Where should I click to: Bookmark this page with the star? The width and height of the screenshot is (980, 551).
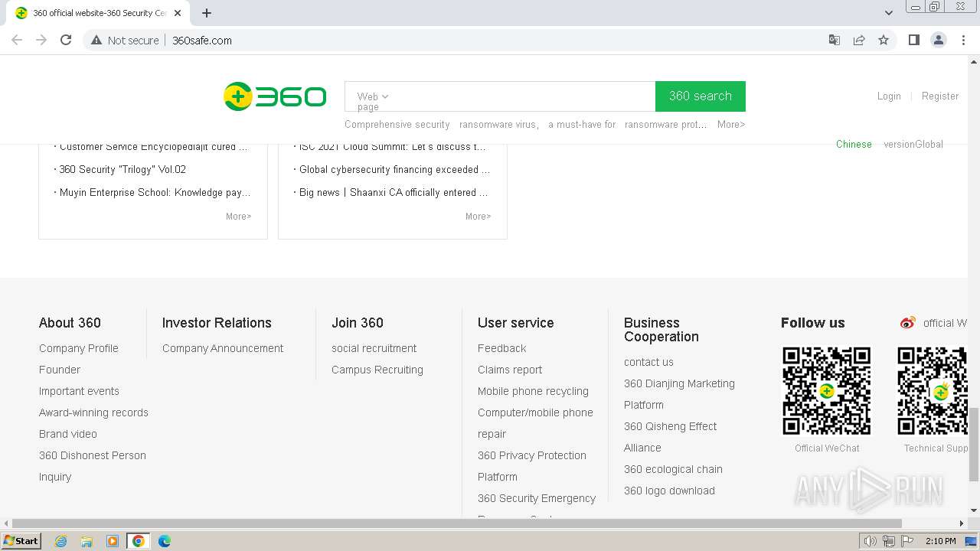tap(884, 40)
